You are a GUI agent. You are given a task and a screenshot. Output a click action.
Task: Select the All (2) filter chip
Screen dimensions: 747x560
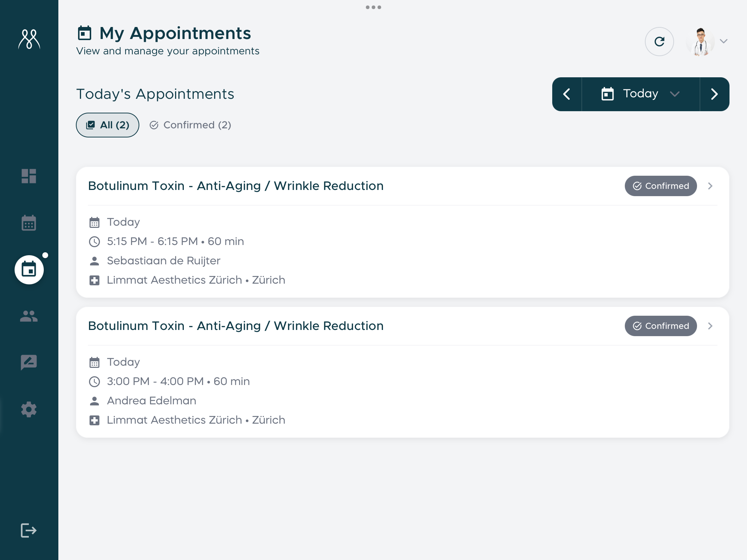click(x=107, y=125)
